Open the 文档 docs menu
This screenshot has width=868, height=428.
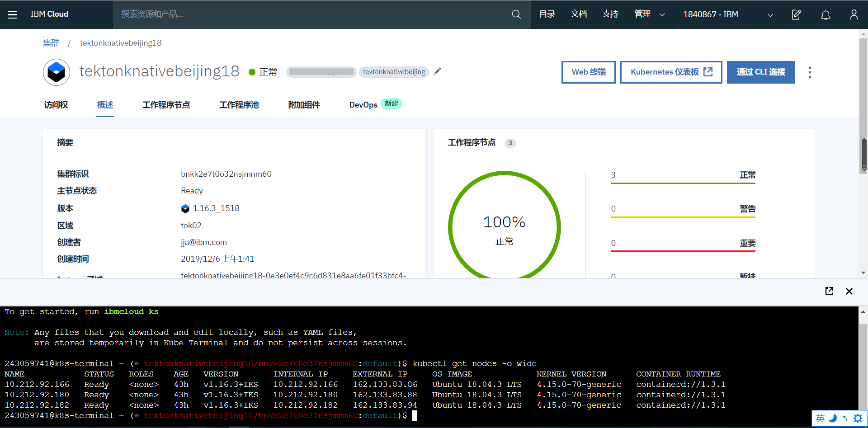point(579,14)
